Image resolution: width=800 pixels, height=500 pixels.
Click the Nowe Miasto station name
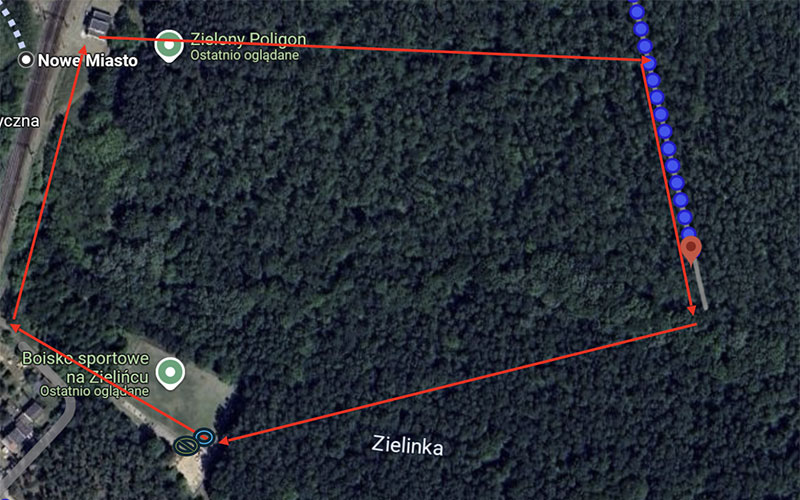click(88, 60)
